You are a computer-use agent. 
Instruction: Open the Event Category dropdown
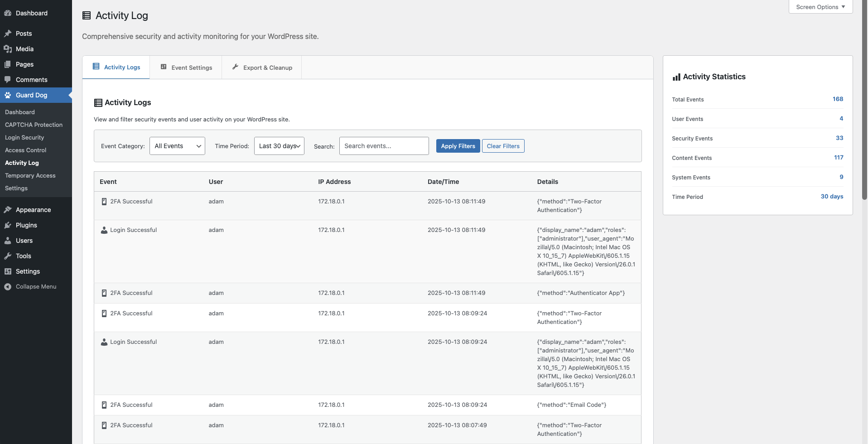coord(177,146)
